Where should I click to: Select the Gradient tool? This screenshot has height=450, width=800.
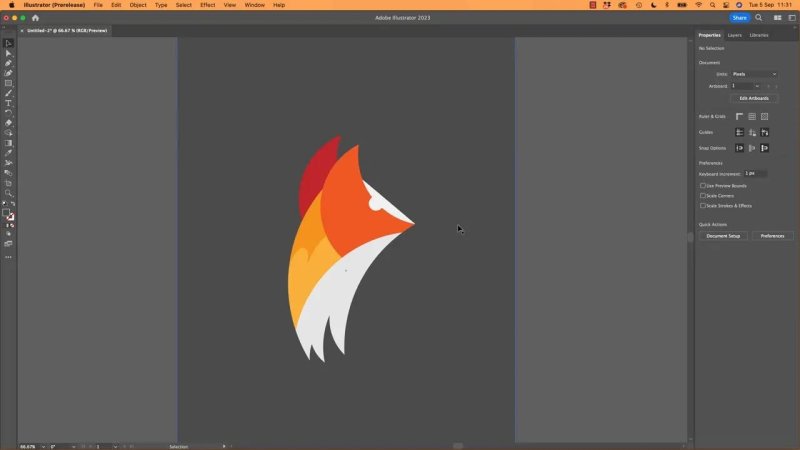(8, 143)
